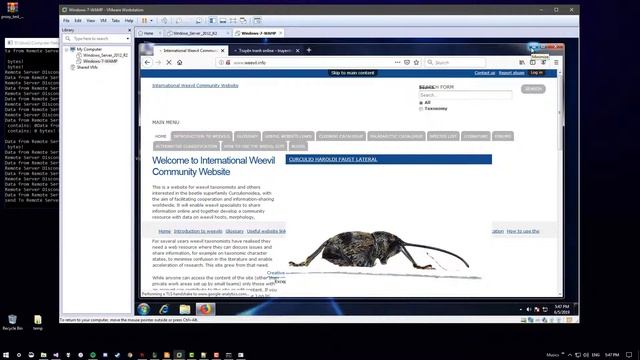Screen dimensions: 640x360
Task: Click VMware show library view icon
Action: 212,20
